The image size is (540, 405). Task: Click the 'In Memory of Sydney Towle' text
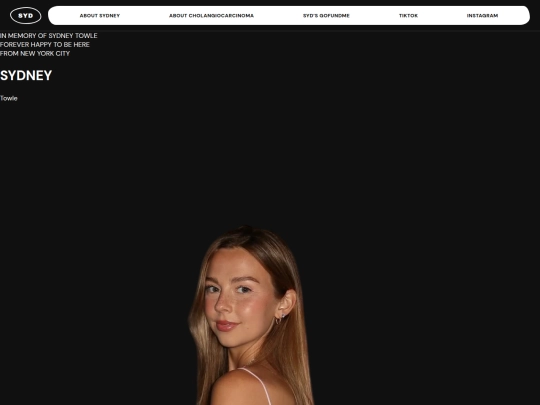coord(49,35)
